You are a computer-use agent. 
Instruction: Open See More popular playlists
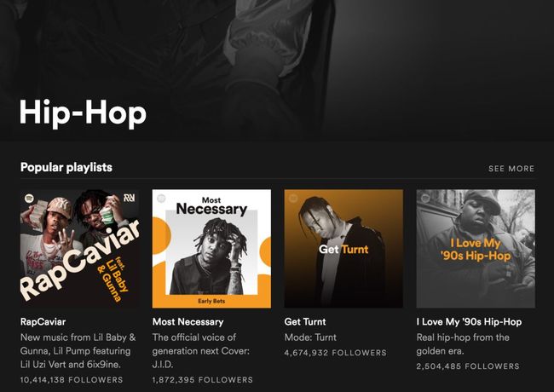coord(511,169)
